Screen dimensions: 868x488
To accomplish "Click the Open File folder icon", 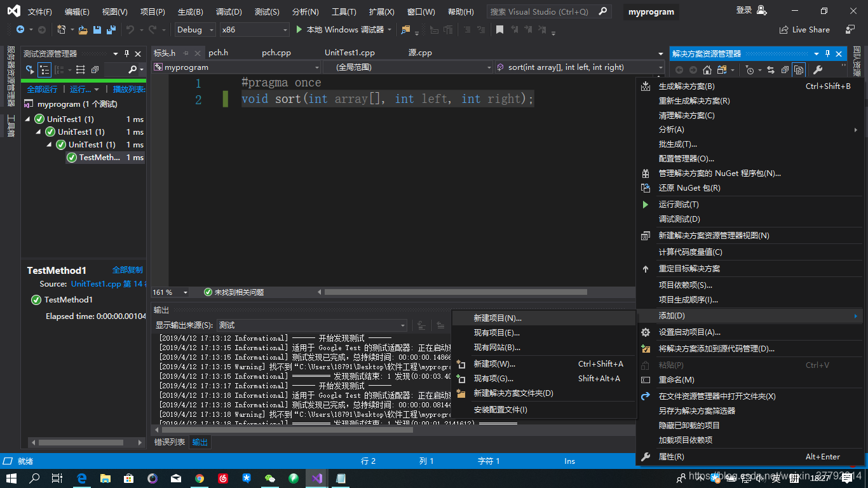I will [84, 29].
